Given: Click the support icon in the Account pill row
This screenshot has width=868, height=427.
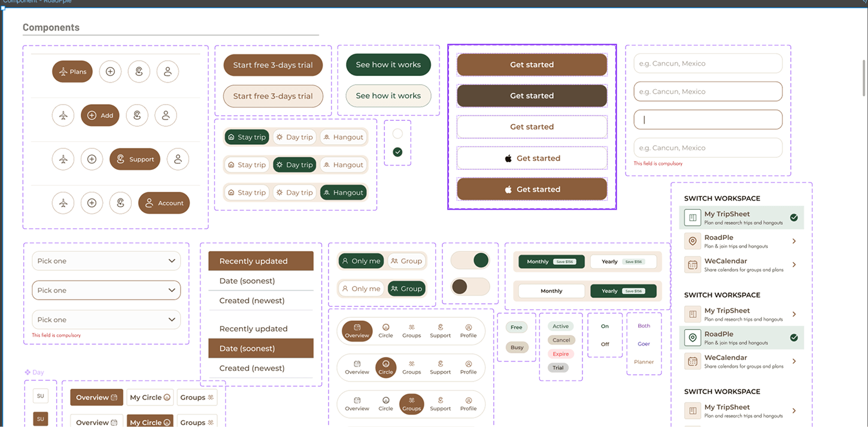Looking at the screenshot, I should (120, 203).
